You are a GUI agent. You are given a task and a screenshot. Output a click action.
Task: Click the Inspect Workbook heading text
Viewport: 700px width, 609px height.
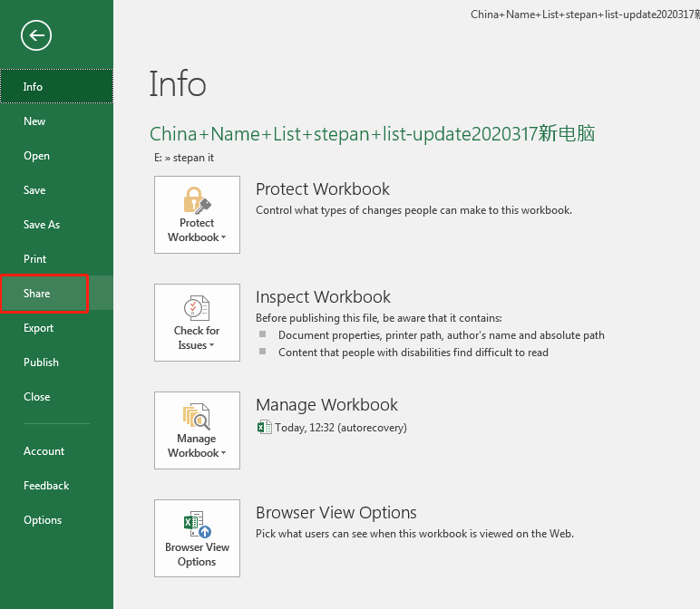pos(323,297)
